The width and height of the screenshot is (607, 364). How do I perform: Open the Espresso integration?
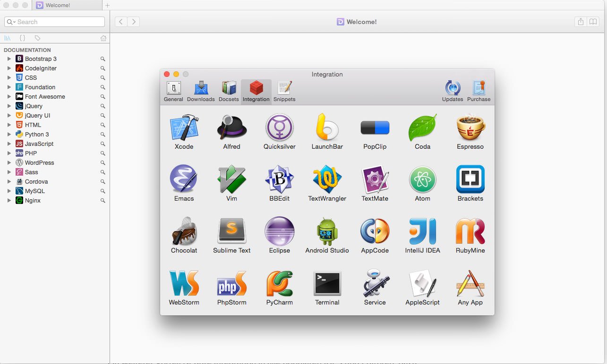pyautogui.click(x=470, y=127)
